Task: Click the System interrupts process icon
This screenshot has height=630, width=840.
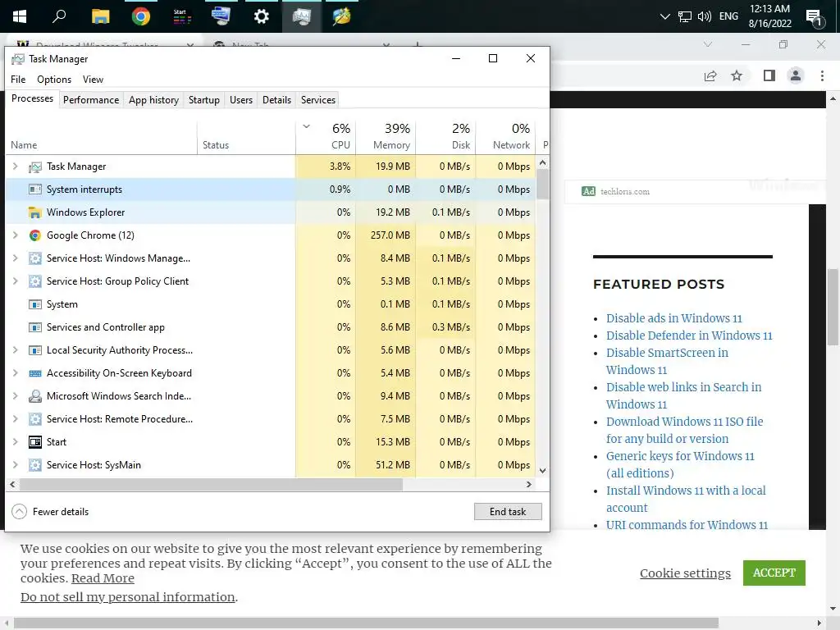Action: click(34, 189)
